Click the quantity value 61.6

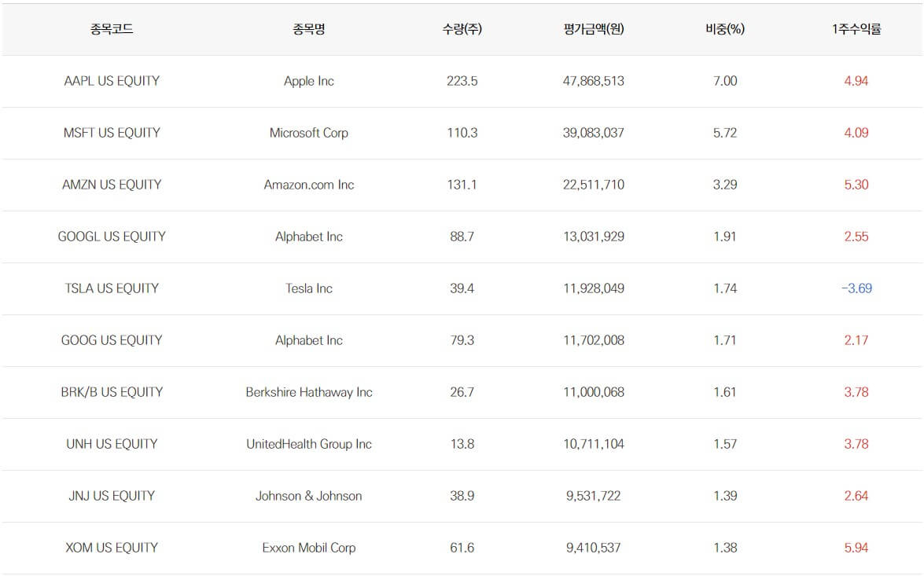[x=462, y=547]
